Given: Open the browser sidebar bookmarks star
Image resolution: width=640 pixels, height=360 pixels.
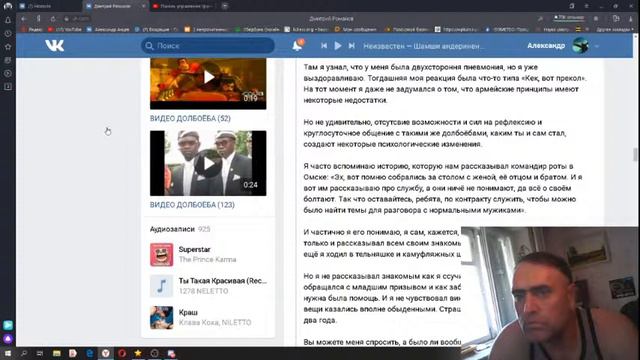Looking at the screenshot, I should [x=8, y=47].
